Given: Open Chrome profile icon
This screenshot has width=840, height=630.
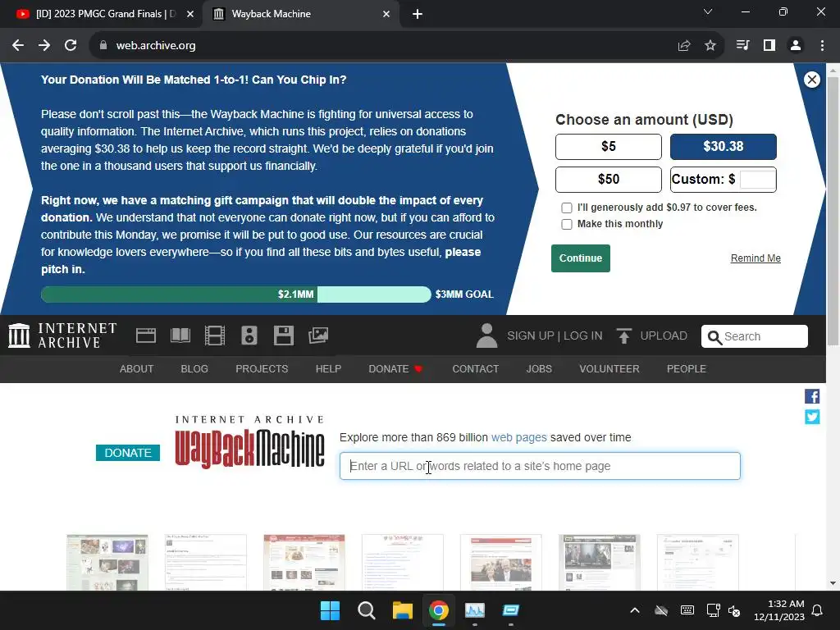Looking at the screenshot, I should pyautogui.click(x=796, y=46).
